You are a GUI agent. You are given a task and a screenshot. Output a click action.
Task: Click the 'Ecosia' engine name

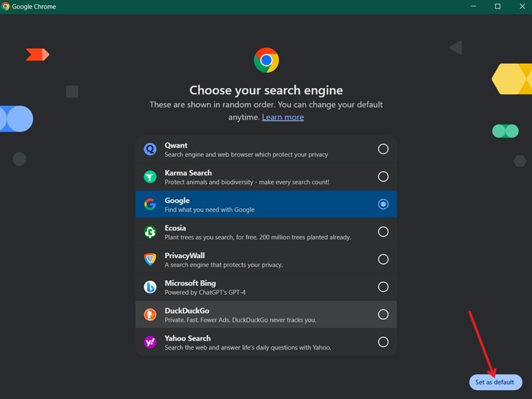coord(175,228)
